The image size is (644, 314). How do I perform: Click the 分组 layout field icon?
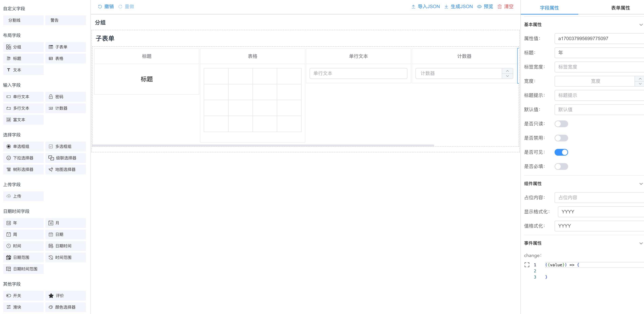click(x=8, y=47)
